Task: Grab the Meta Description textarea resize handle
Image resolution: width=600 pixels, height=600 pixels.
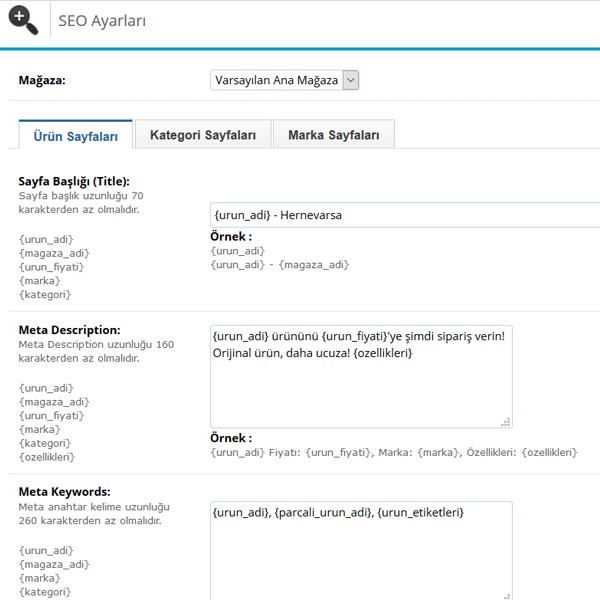Action: [x=506, y=422]
